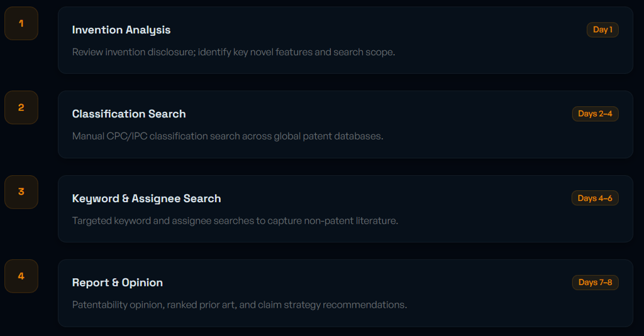Open the Report & Opinion heading

tap(118, 283)
